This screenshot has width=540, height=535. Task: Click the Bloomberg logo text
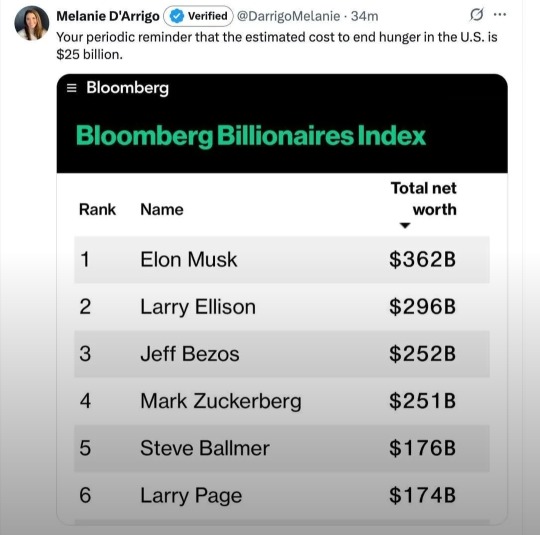(x=127, y=88)
